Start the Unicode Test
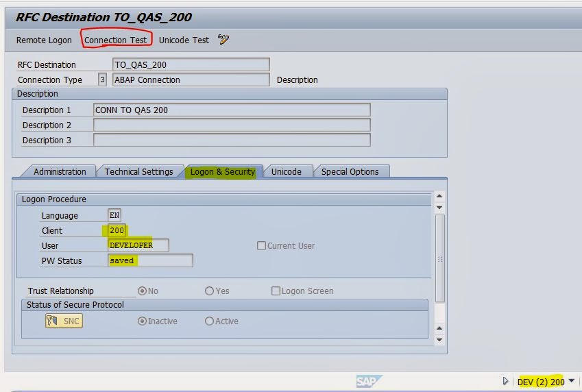 click(184, 40)
